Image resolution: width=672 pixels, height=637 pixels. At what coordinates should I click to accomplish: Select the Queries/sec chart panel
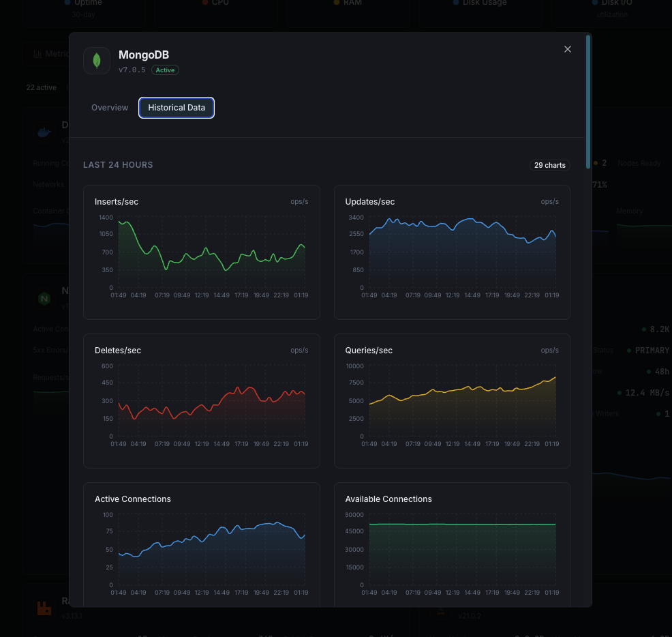452,400
